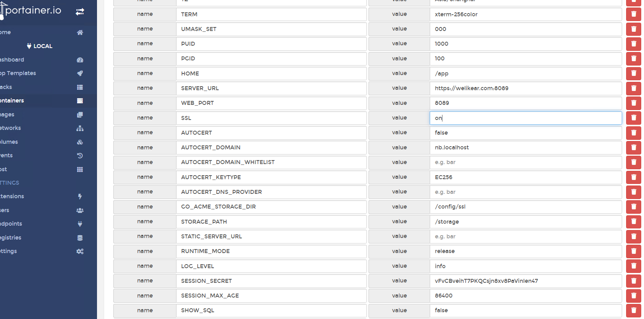644x319 pixels.
Task: Click the Networks sitemap icon
Action: point(80,128)
